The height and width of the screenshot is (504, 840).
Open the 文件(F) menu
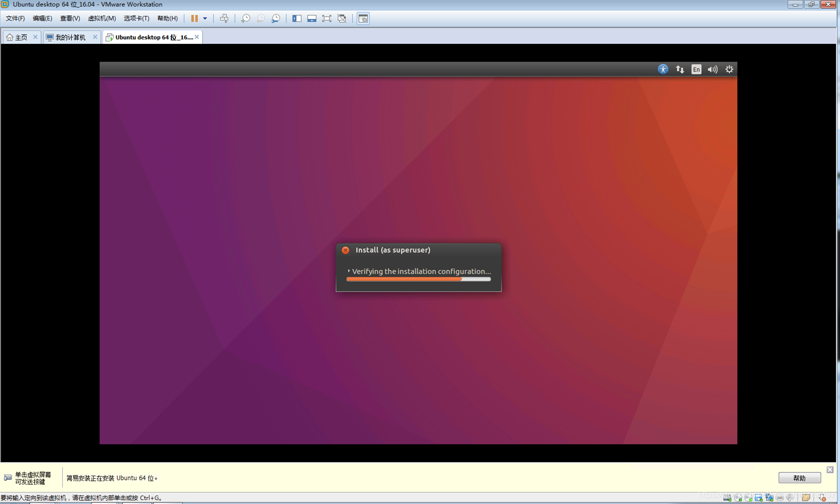tap(15, 18)
